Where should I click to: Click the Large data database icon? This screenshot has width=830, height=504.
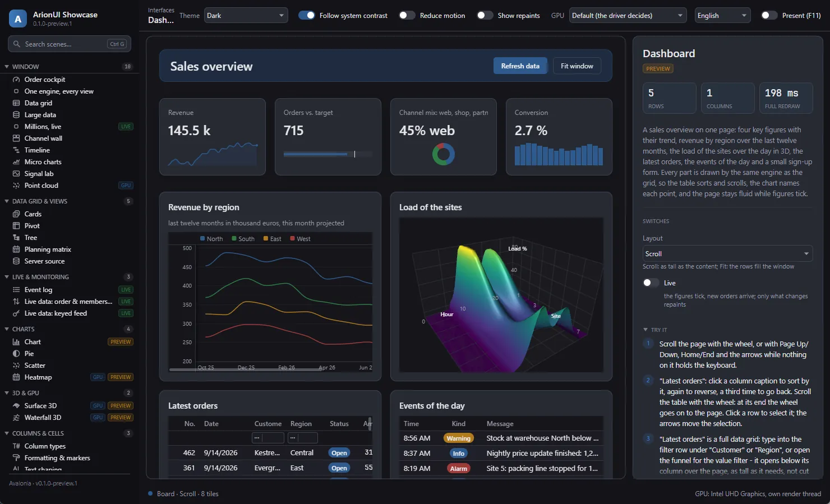pyautogui.click(x=16, y=115)
